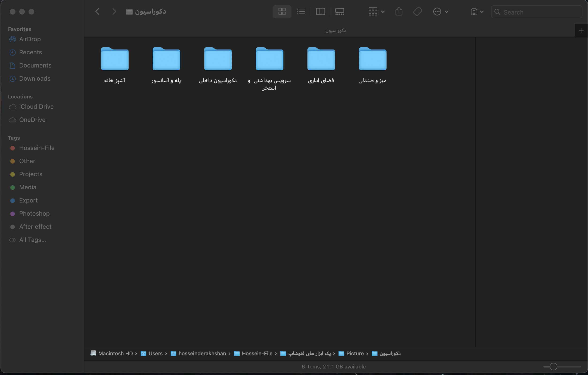Click Hosseín-File folder in the path bar
Image resolution: width=588 pixels, height=375 pixels.
tap(253, 353)
